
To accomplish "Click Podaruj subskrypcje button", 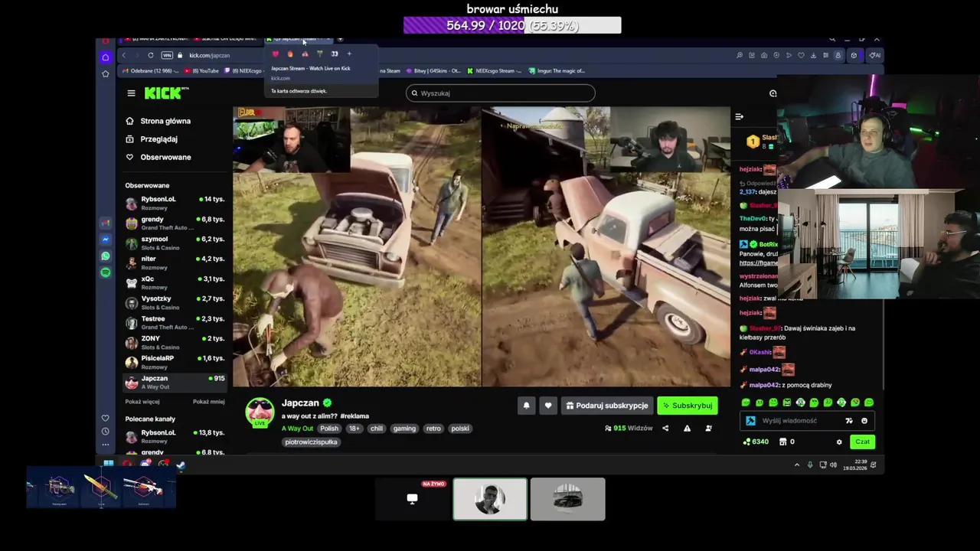I will [606, 406].
